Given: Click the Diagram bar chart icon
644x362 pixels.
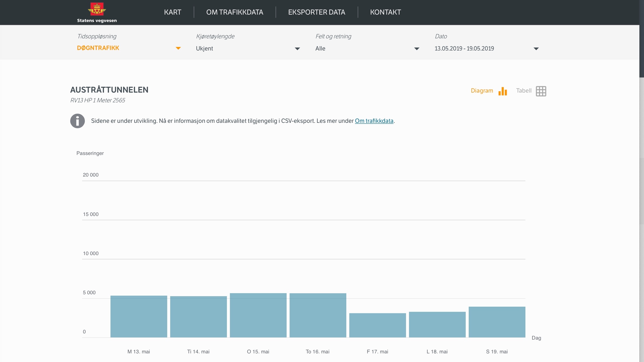Looking at the screenshot, I should [502, 91].
